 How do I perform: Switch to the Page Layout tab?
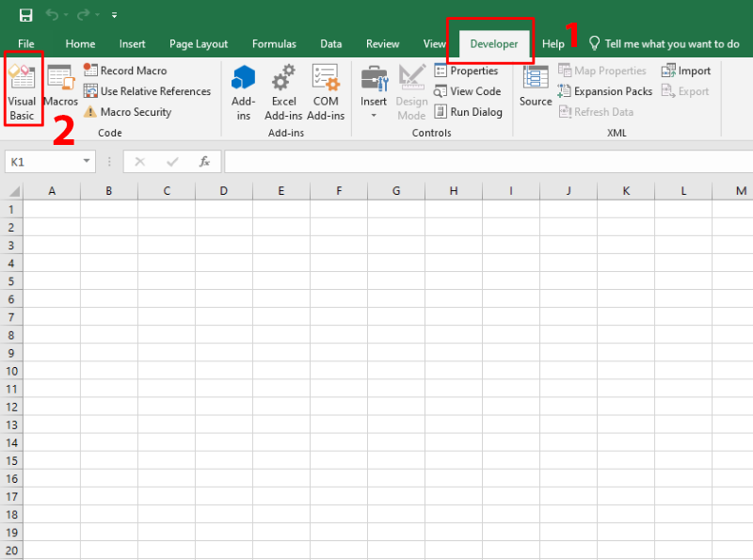pyautogui.click(x=199, y=43)
